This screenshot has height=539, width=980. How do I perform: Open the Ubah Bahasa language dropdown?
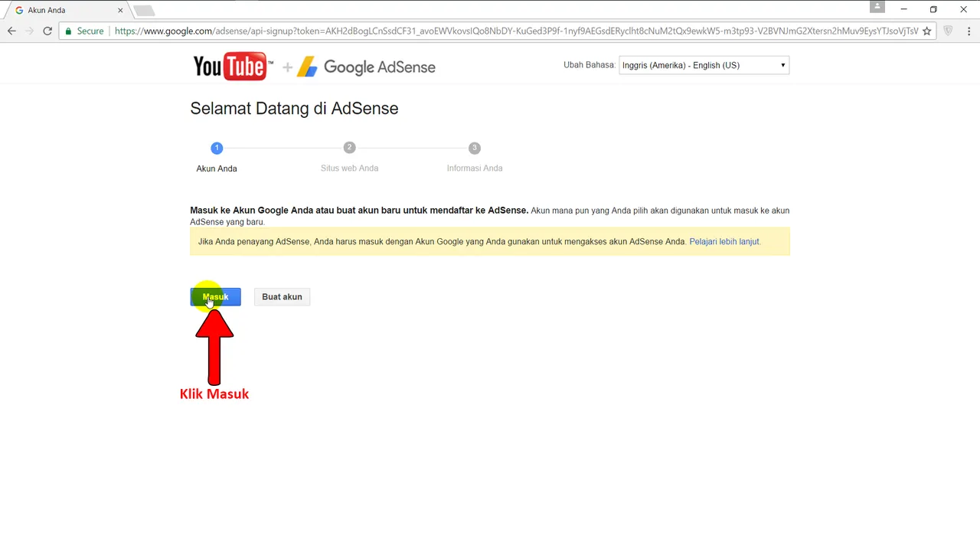[704, 65]
